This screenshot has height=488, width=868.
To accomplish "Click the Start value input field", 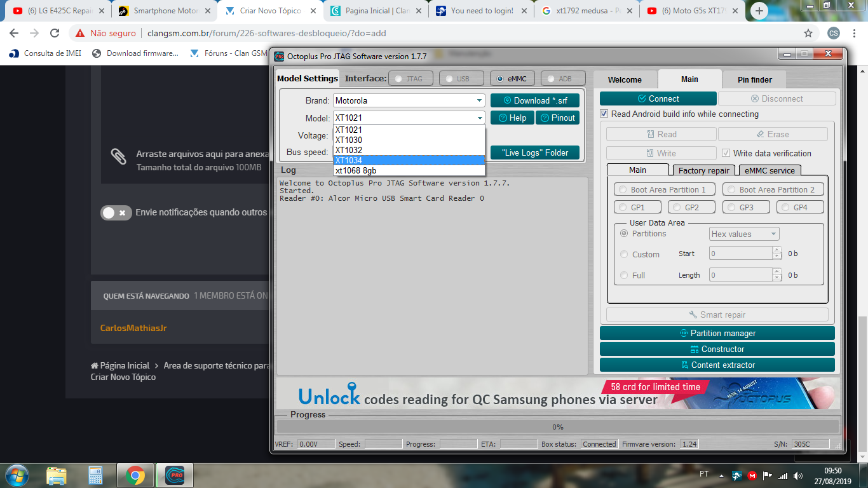I will [740, 253].
